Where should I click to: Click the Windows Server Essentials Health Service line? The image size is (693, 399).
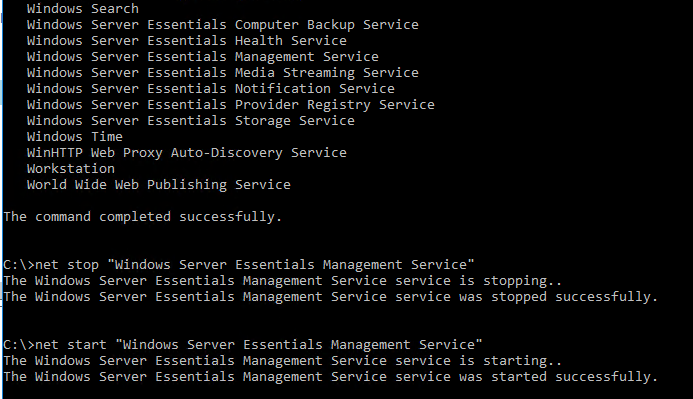coord(187,41)
